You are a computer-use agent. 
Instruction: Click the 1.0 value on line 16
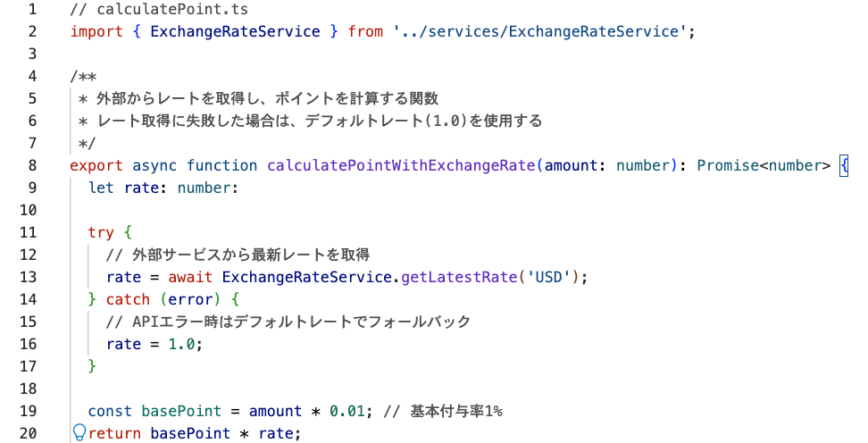(181, 344)
